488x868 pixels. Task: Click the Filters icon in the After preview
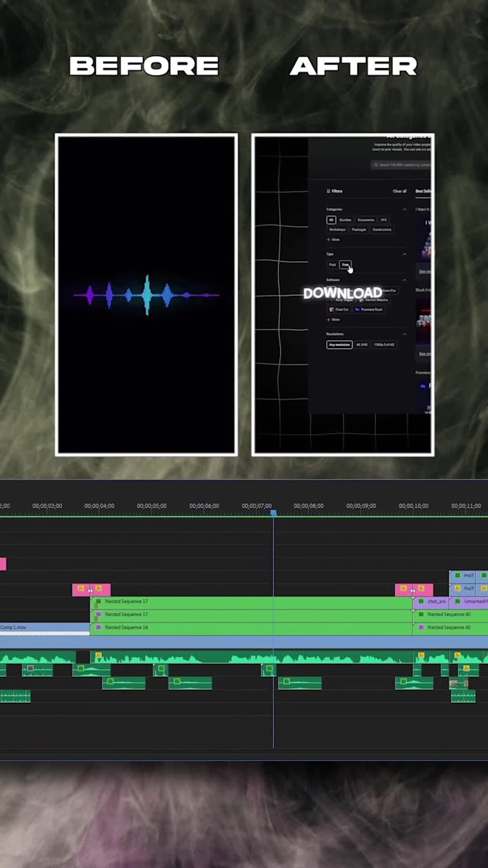coord(329,191)
